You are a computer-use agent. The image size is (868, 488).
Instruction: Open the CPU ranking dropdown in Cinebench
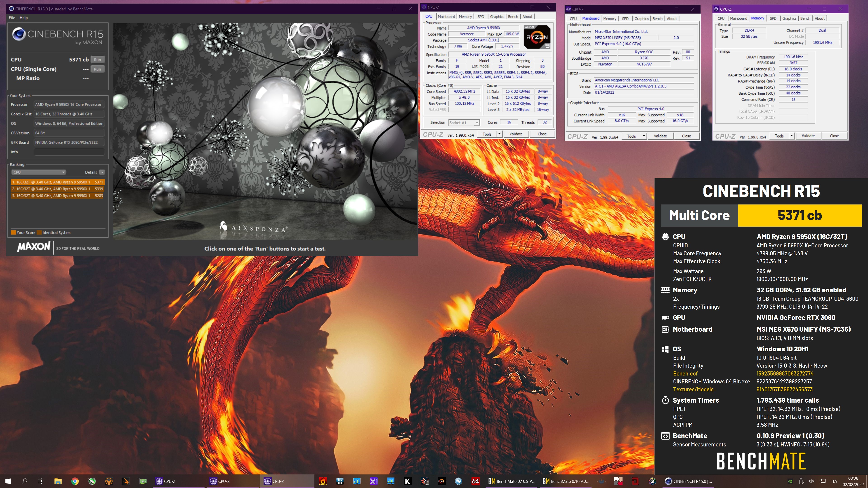pos(38,172)
